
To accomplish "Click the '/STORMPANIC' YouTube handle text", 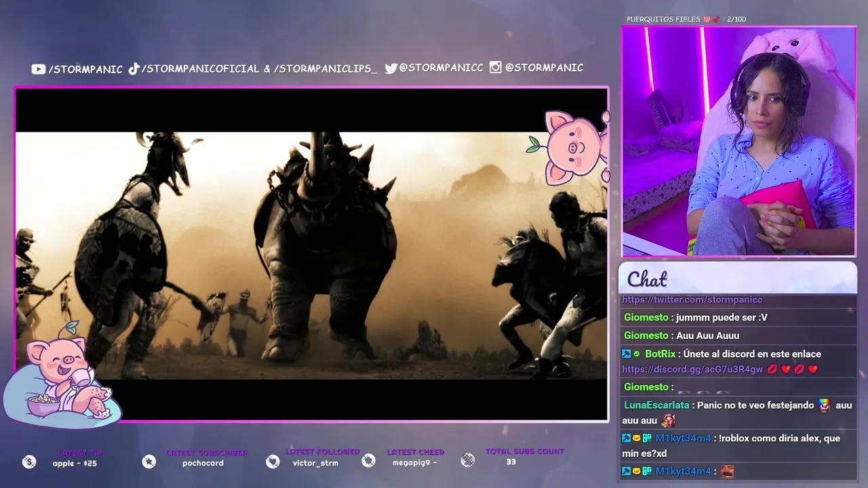I will pyautogui.click(x=85, y=69).
